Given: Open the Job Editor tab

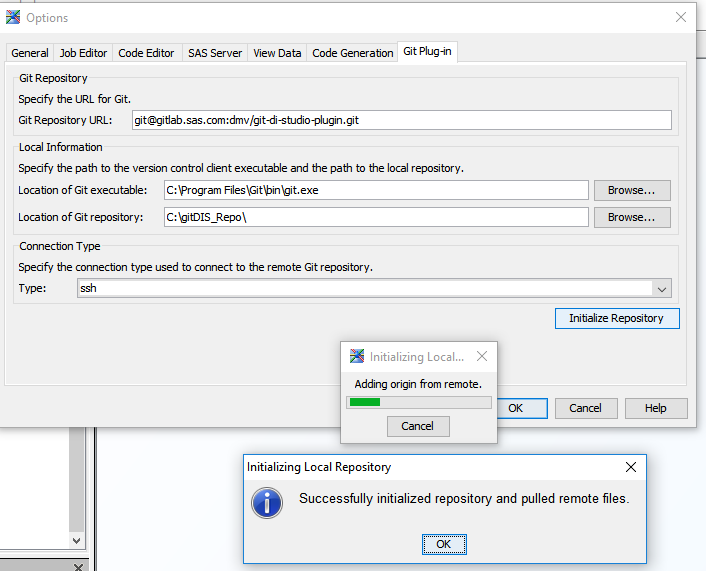Looking at the screenshot, I should pos(83,53).
